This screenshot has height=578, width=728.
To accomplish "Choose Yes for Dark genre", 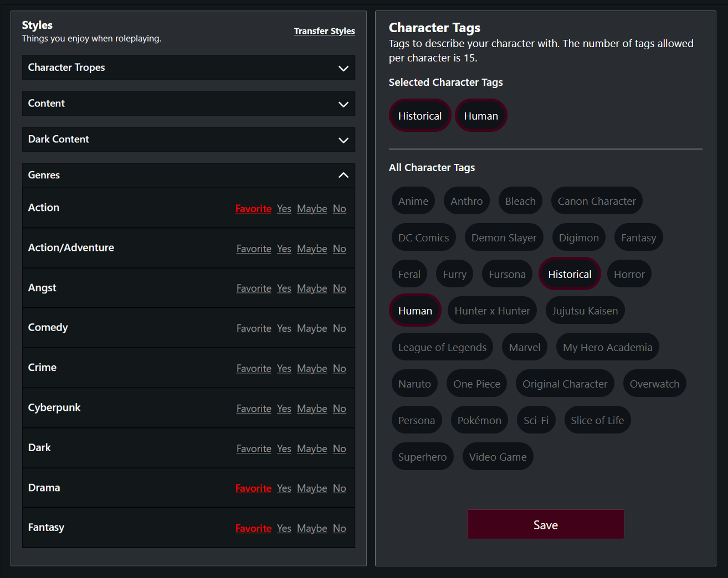I will click(284, 448).
